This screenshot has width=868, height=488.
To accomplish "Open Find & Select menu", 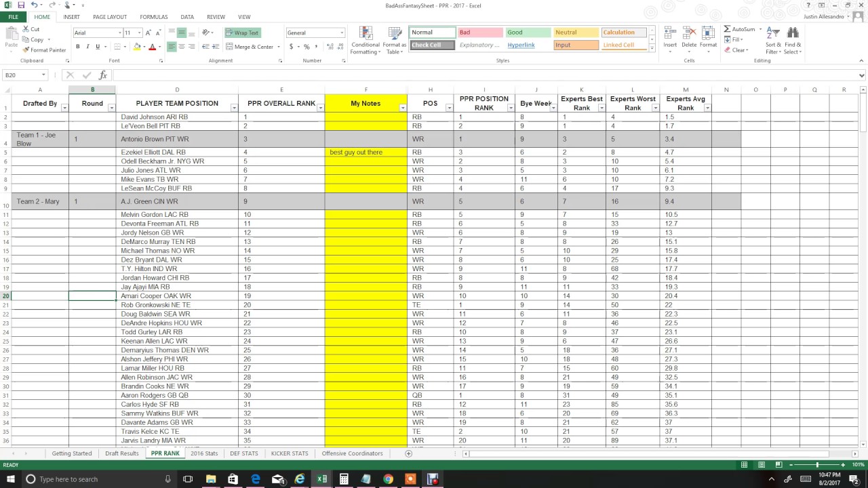I will click(792, 40).
